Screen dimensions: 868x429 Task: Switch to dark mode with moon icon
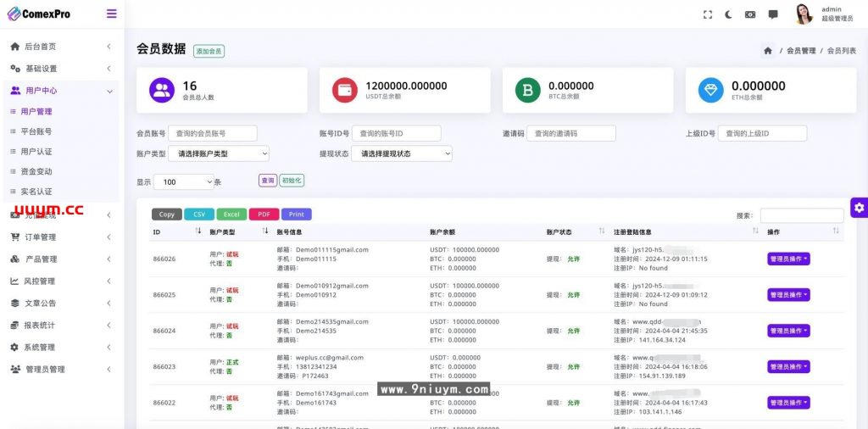point(729,14)
